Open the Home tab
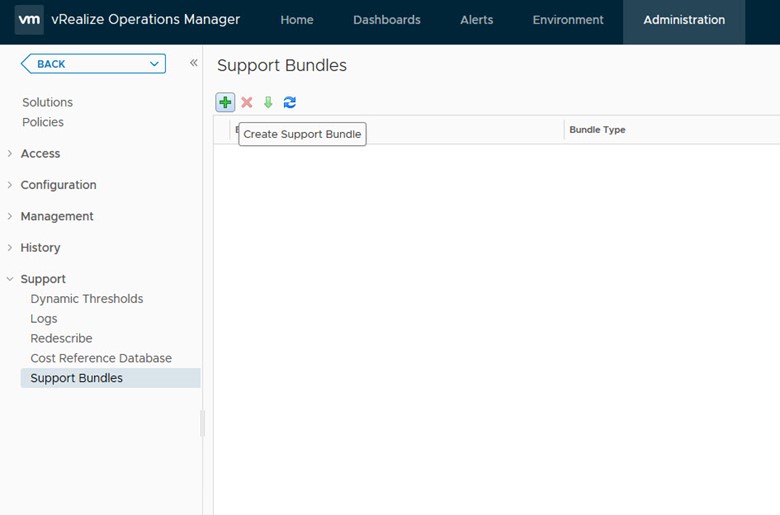Viewport: 780px width, 515px height. point(297,20)
